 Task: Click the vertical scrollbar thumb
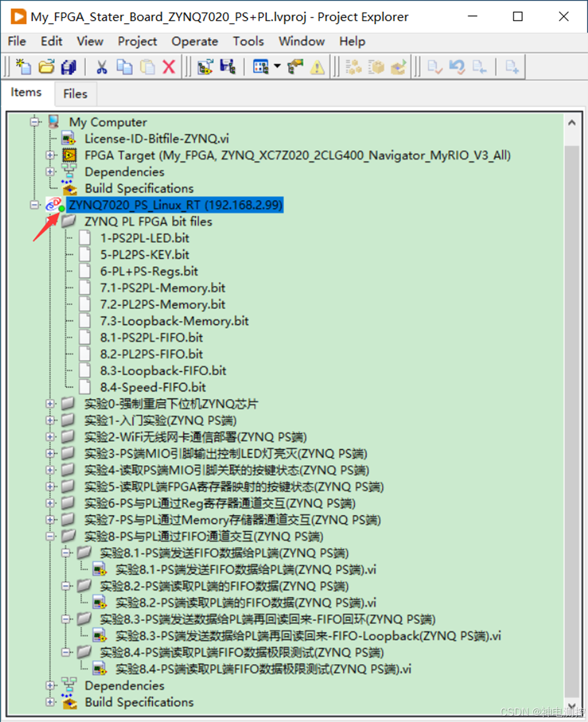point(572,421)
